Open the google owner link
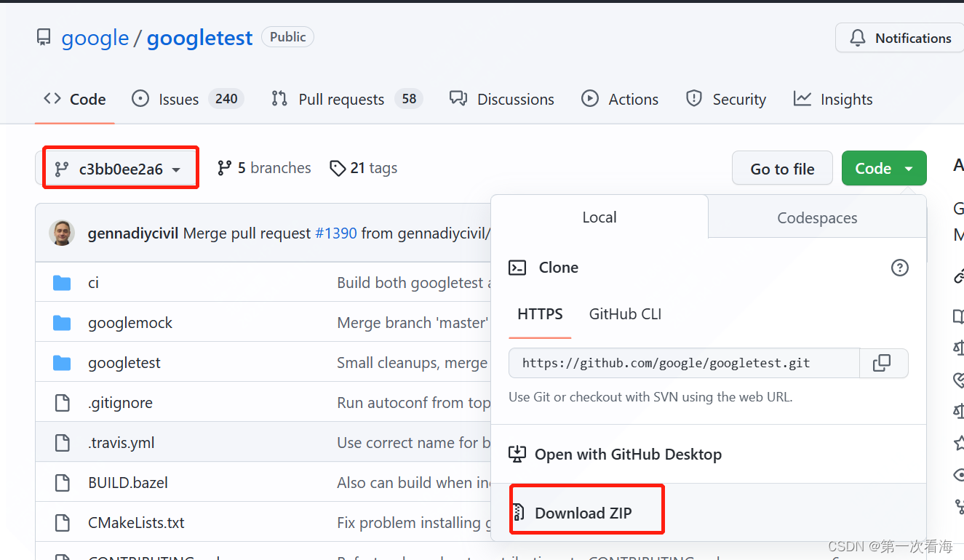The height and width of the screenshot is (560, 964). click(95, 38)
